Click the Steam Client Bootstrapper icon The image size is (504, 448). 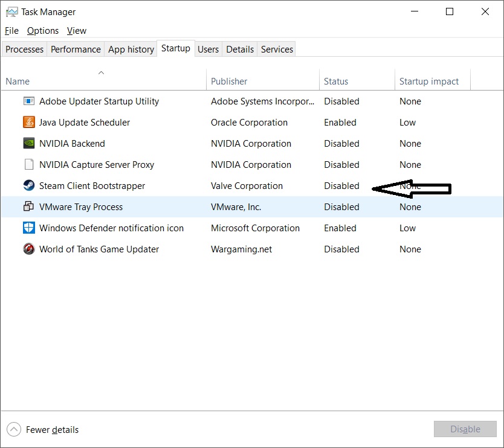[29, 185]
